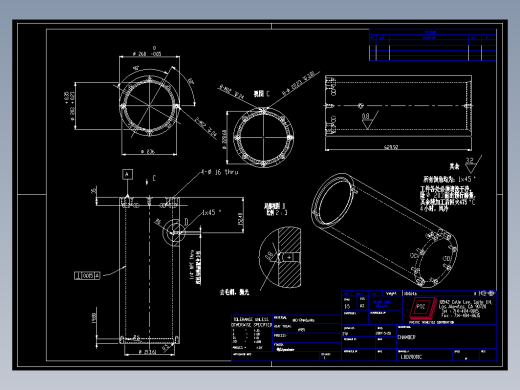The height and width of the screenshot is (390, 520).
Task: Select the isometric cylinder view
Action: tap(384, 230)
